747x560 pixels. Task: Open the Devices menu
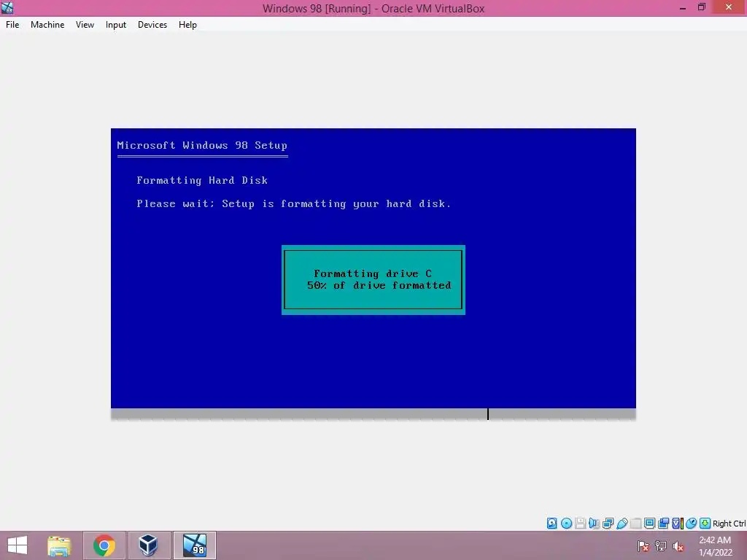152,25
